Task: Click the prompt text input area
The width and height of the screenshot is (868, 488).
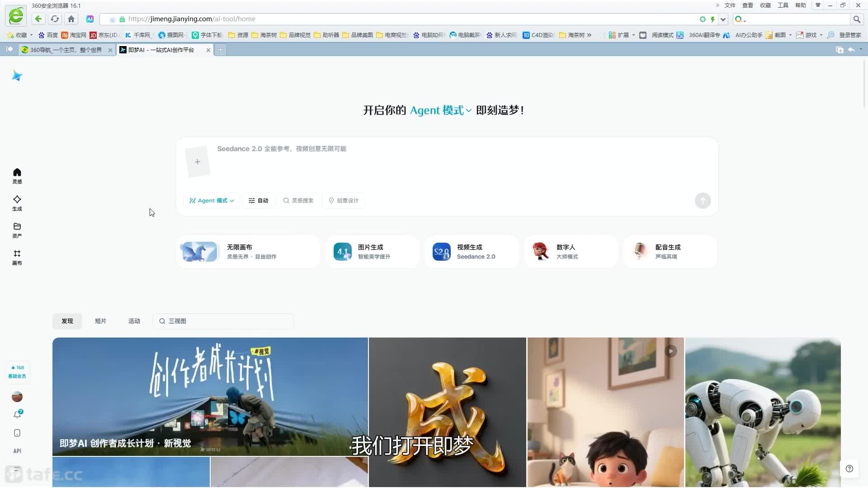Action: click(x=461, y=163)
